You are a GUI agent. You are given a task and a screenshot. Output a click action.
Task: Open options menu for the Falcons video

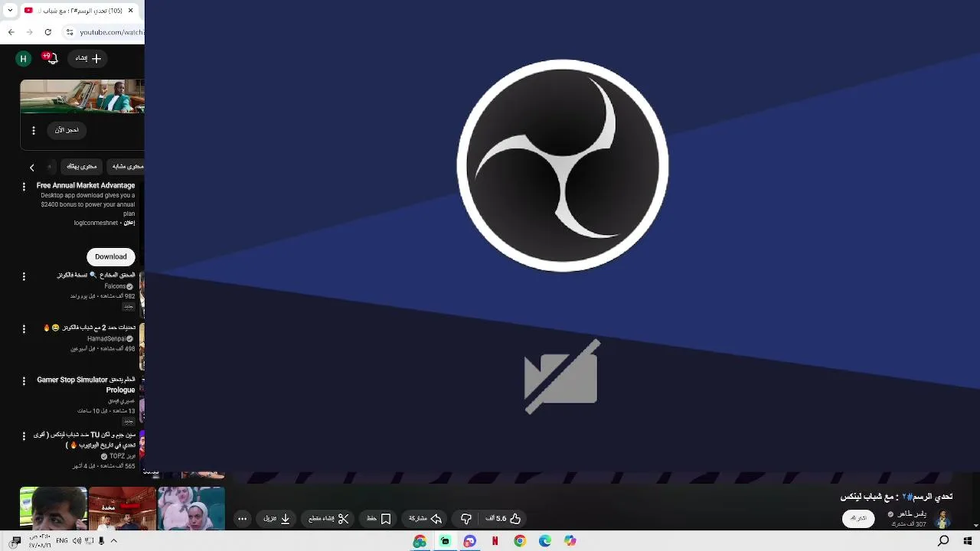tap(24, 275)
